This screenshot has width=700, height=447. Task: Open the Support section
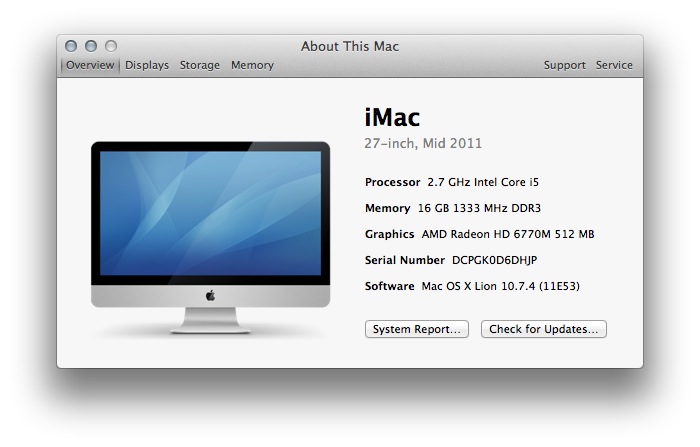click(564, 65)
